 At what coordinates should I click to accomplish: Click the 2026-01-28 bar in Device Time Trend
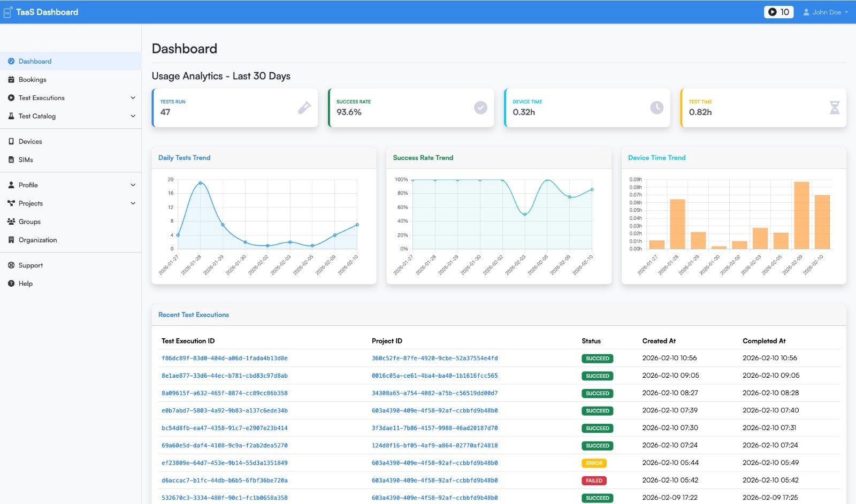[677, 224]
